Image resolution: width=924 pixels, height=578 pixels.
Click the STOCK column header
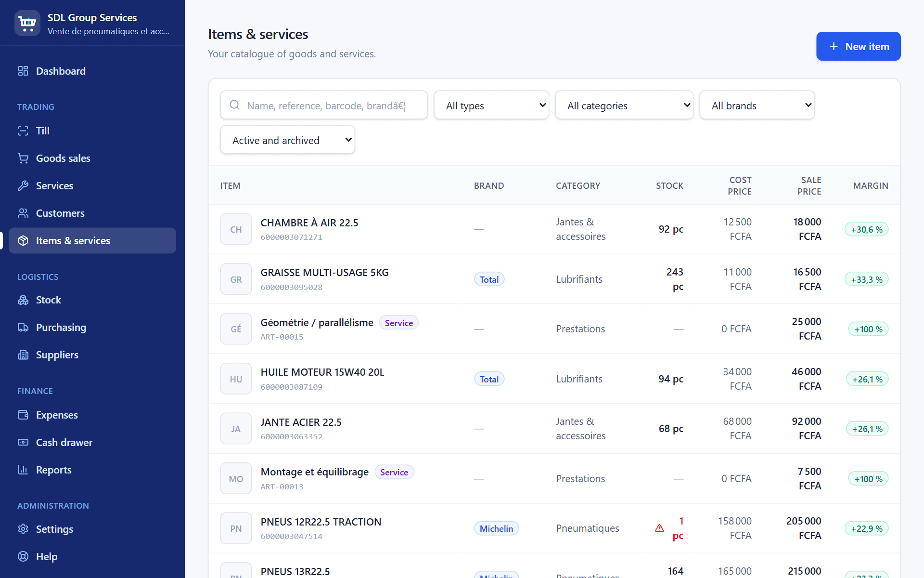[x=669, y=185]
